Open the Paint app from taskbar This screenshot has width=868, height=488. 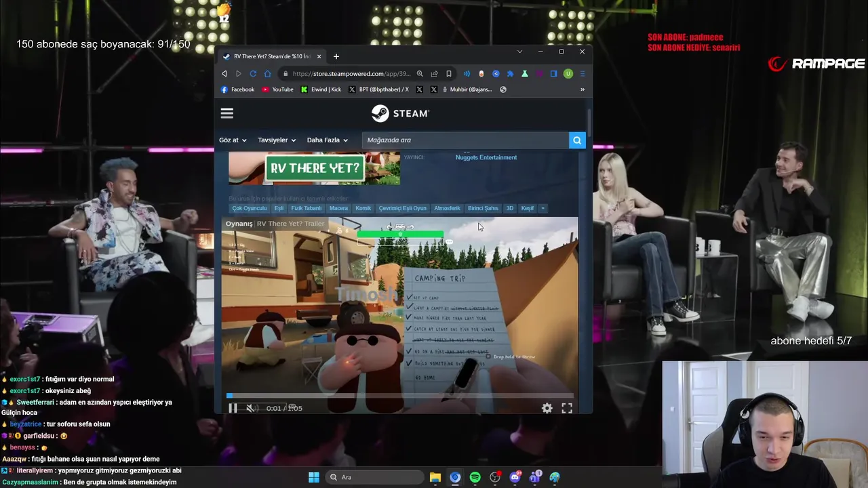[x=555, y=477]
